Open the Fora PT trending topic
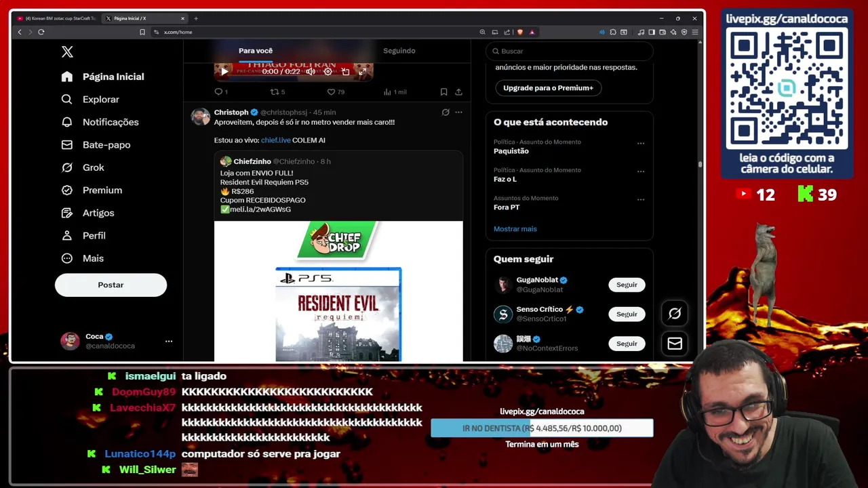868x488 pixels. click(x=507, y=207)
